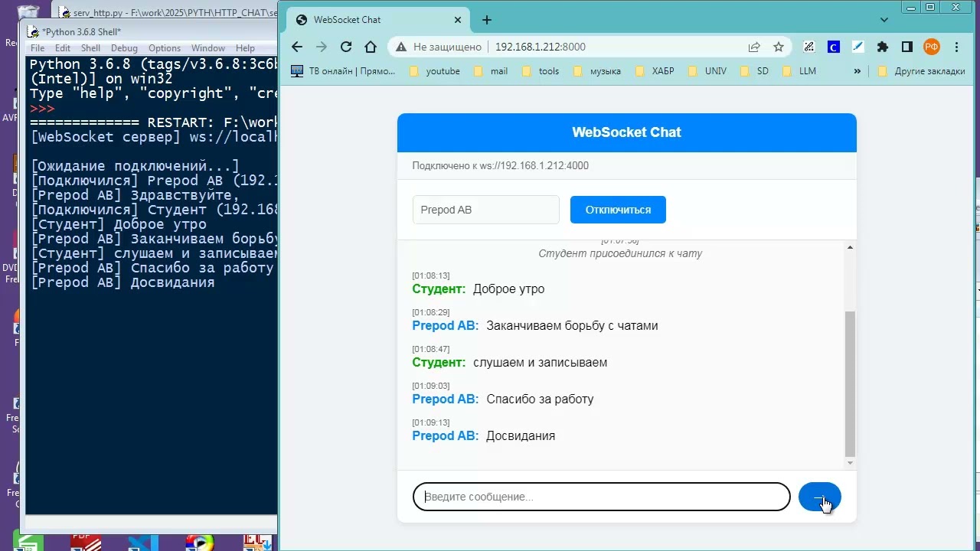Open the youtube bookmarks folder

(x=434, y=71)
